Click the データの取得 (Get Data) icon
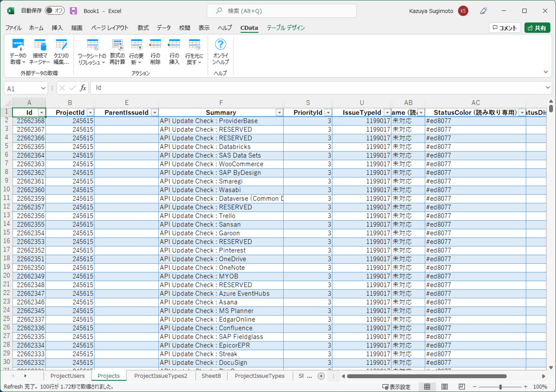Image resolution: width=556 pixels, height=392 pixels. [x=18, y=51]
